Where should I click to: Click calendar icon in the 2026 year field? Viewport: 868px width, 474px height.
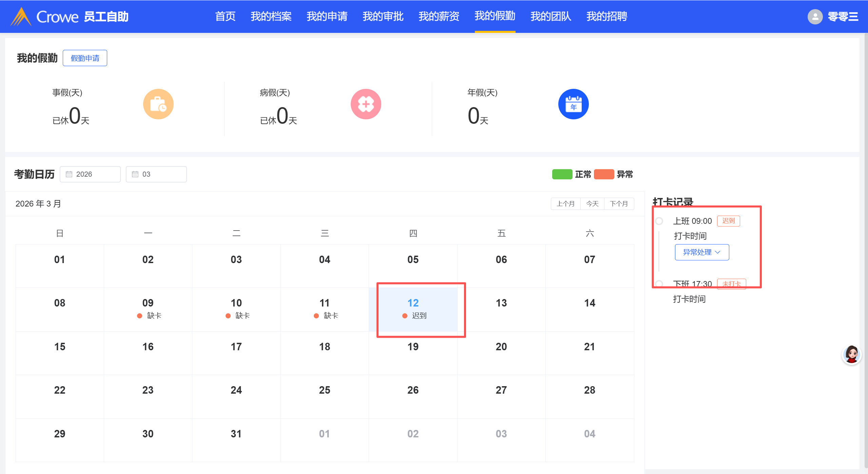tap(69, 174)
